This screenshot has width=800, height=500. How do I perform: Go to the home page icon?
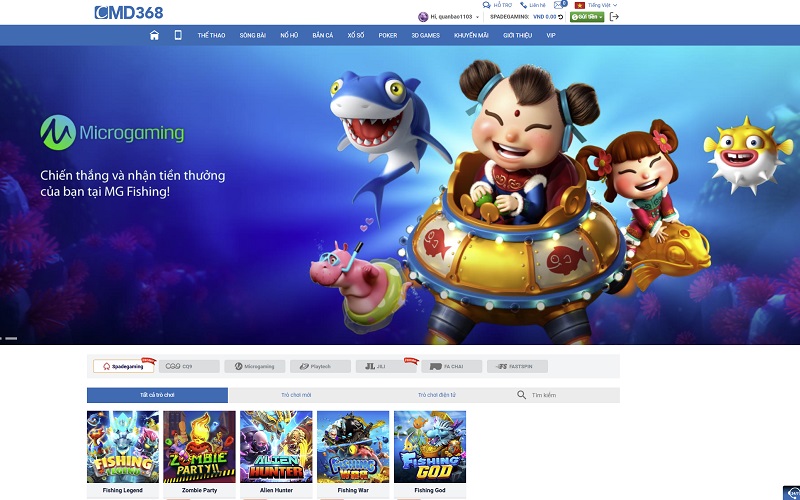[x=154, y=35]
